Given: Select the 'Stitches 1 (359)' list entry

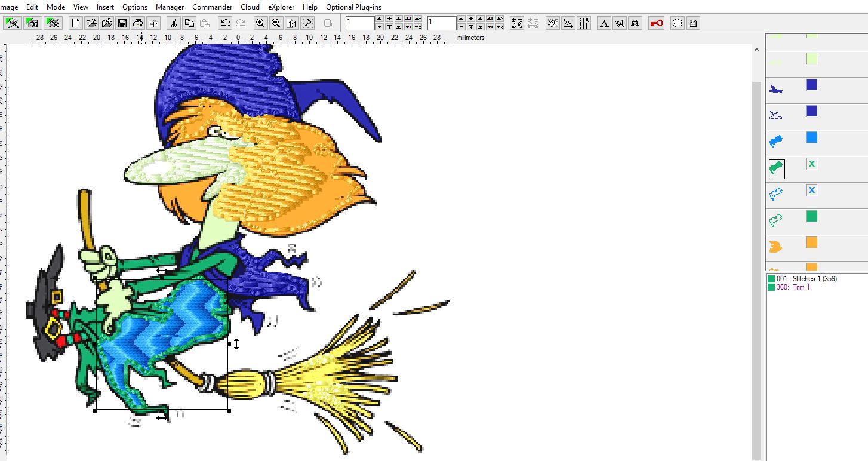Looking at the screenshot, I should (x=801, y=279).
